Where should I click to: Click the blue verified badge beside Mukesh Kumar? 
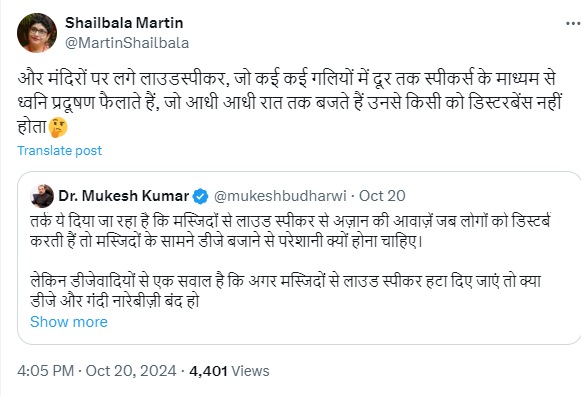200,196
